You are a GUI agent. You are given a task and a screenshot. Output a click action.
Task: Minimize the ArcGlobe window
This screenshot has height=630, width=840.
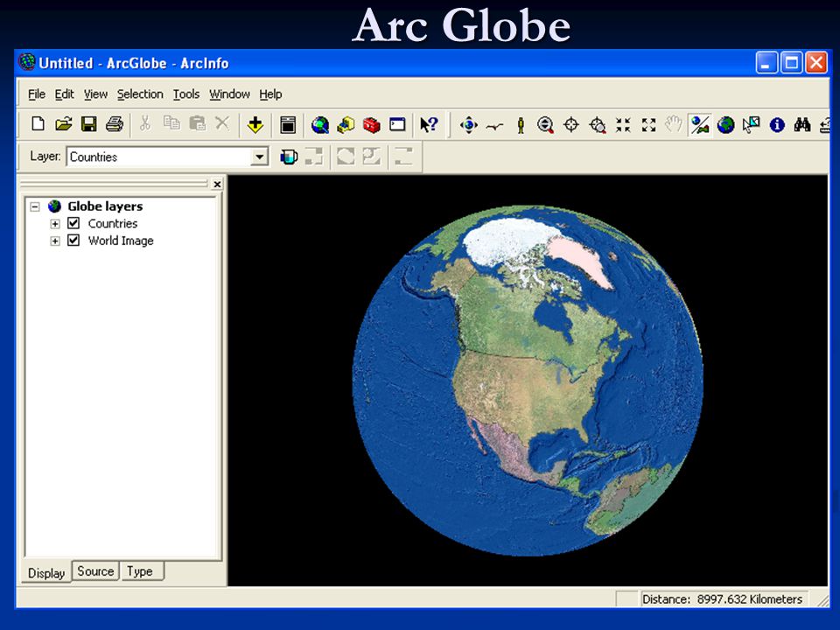click(x=766, y=63)
